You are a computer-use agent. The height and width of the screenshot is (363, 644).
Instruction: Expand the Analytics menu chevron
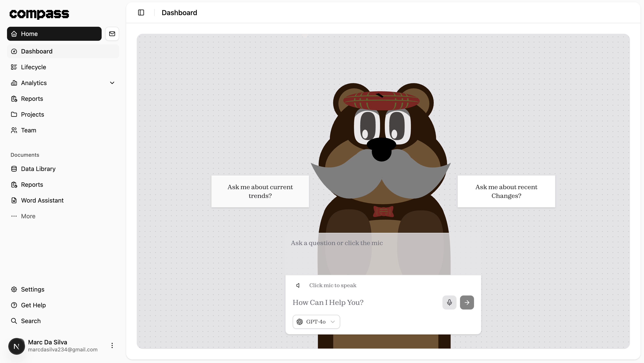tap(112, 83)
